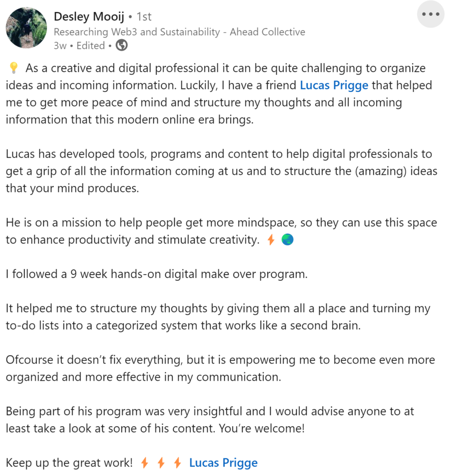Click the middle lightning emoji on the last line
Screen dimensions: 450x476
pyautogui.click(x=161, y=463)
